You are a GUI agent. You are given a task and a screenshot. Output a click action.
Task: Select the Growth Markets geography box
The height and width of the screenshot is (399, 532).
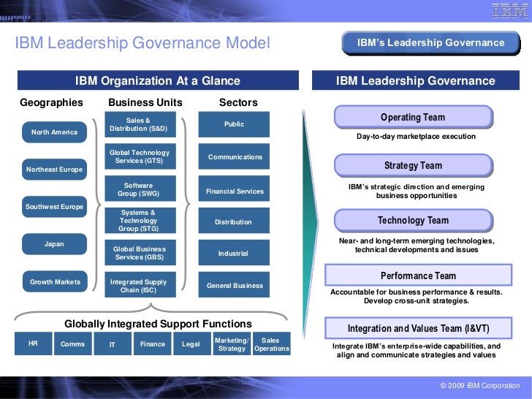click(x=55, y=281)
